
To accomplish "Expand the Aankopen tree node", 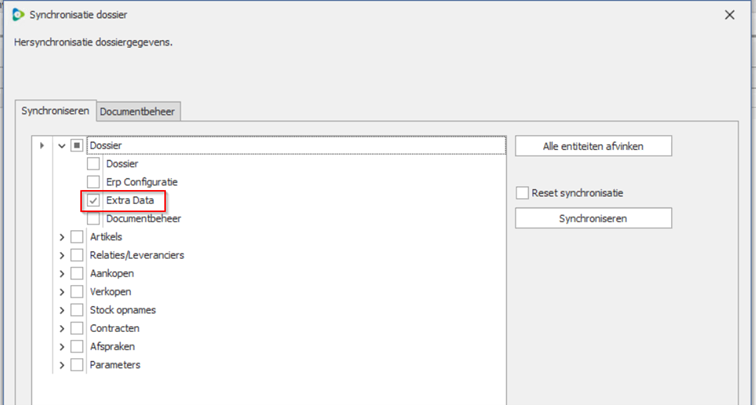I will tap(62, 274).
